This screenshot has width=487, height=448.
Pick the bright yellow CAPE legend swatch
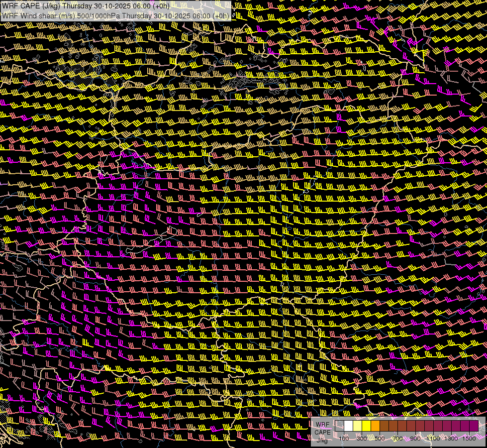coord(367,426)
